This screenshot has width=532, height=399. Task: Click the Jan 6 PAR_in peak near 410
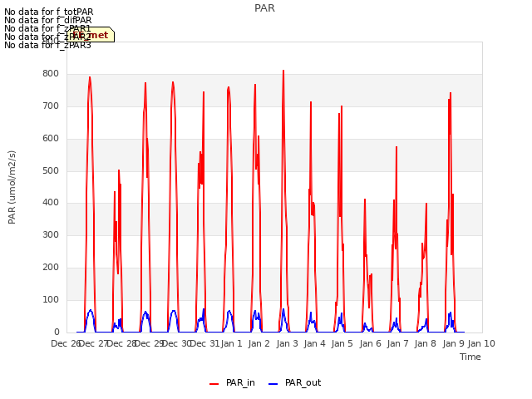click(x=365, y=199)
